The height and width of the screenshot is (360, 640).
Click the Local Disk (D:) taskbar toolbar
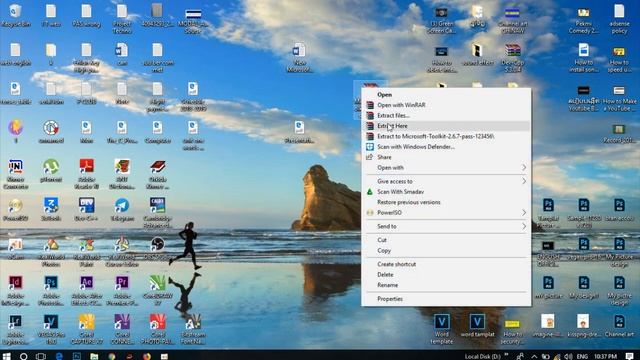(x=482, y=356)
